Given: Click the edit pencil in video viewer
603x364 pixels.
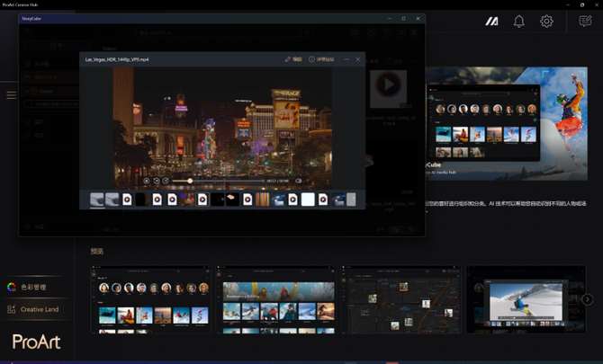Looking at the screenshot, I should pyautogui.click(x=294, y=59).
